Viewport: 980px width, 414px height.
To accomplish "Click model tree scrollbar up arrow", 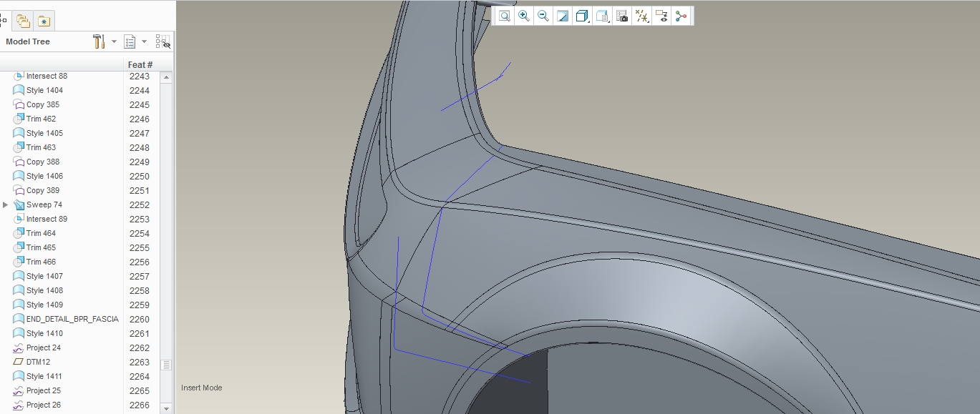I will [166, 77].
